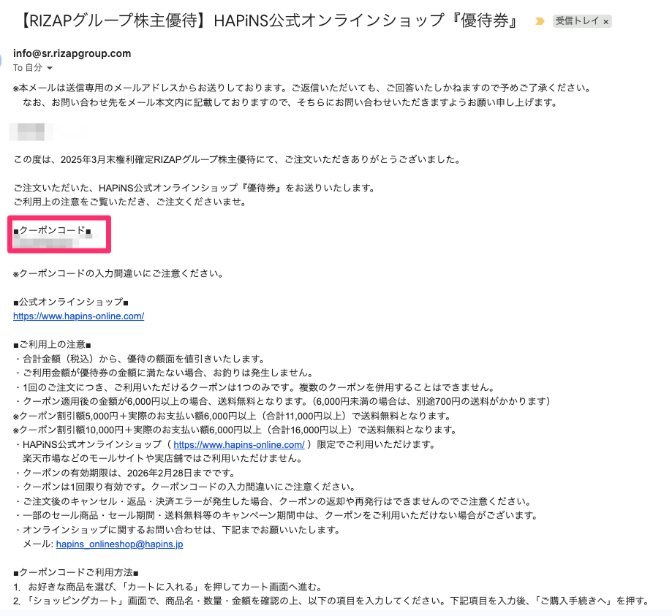Viewport: 672px width, 616px height.
Task: Remove the 受信トレイ label with its x
Action: [605, 21]
